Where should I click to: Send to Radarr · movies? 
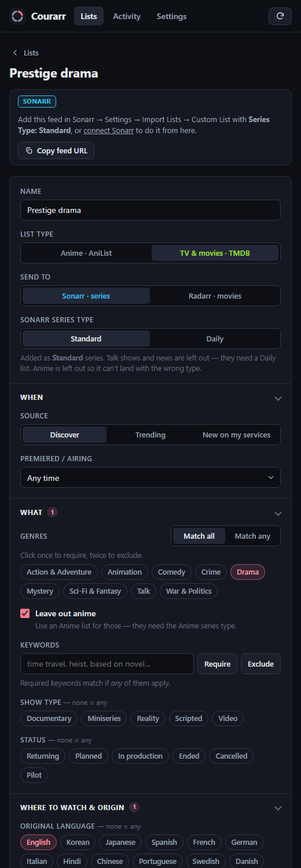[215, 296]
